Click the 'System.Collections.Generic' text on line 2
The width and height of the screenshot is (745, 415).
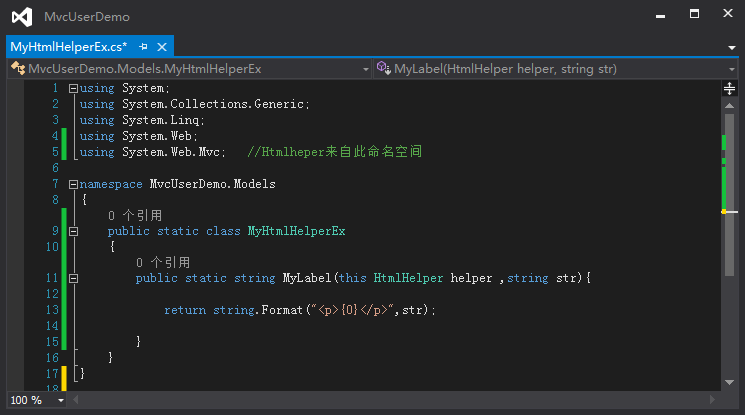pyautogui.click(x=213, y=104)
